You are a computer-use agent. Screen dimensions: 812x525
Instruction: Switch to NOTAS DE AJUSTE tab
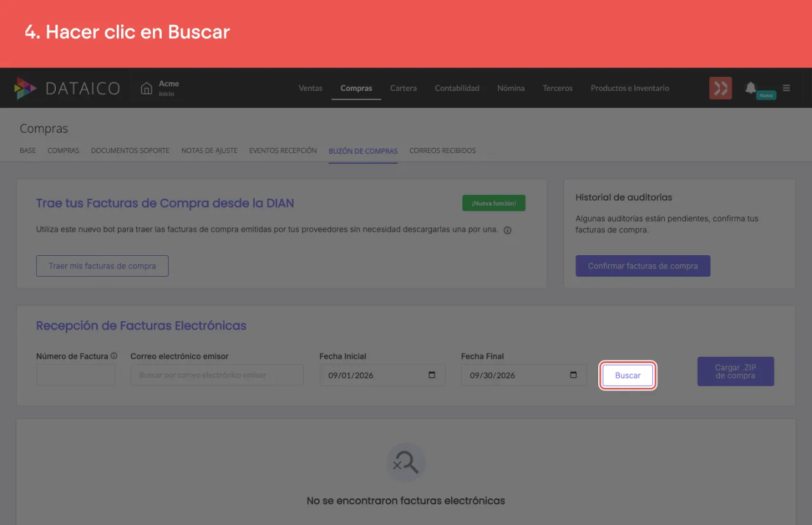[x=209, y=151]
